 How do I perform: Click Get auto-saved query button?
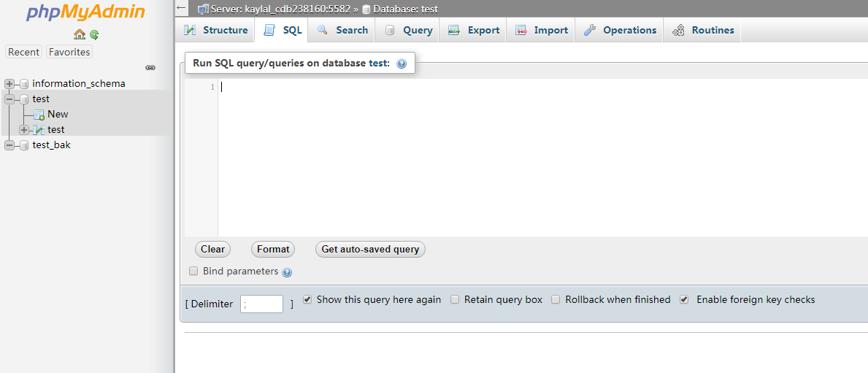[370, 250]
